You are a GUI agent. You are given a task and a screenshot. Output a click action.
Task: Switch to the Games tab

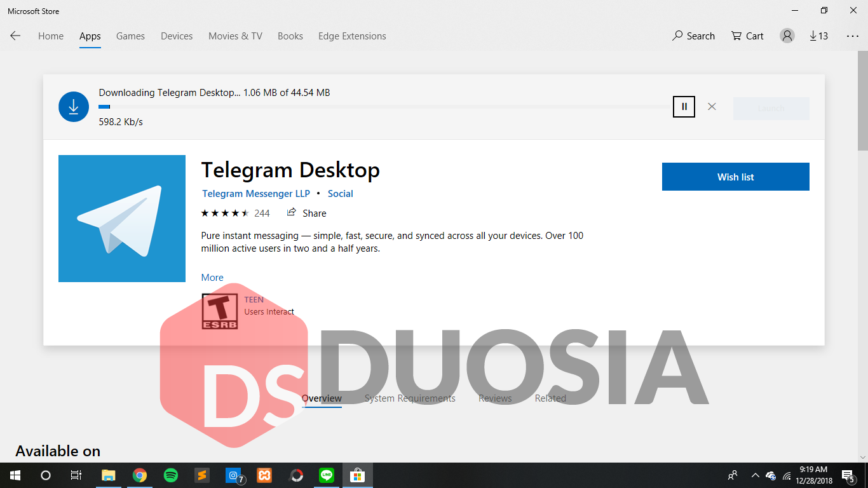130,36
